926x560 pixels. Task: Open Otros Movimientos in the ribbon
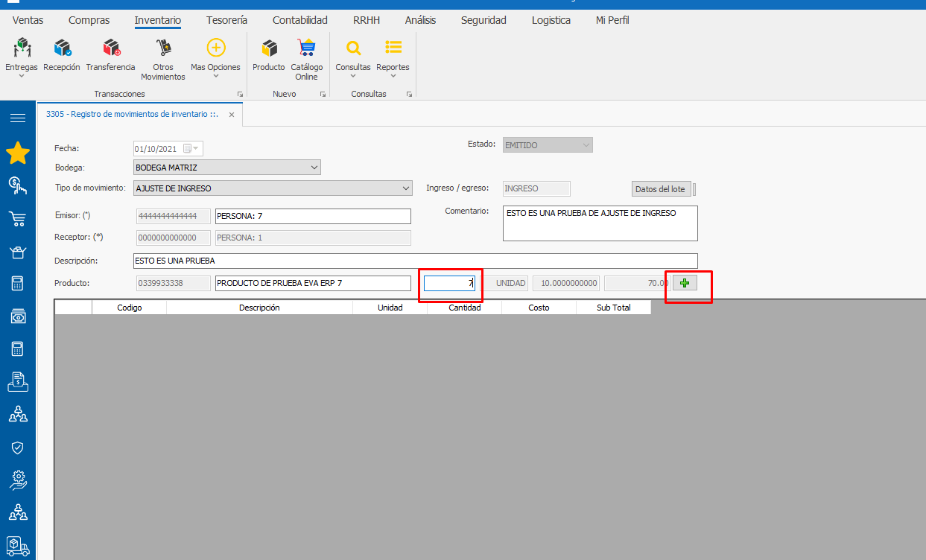click(x=163, y=49)
